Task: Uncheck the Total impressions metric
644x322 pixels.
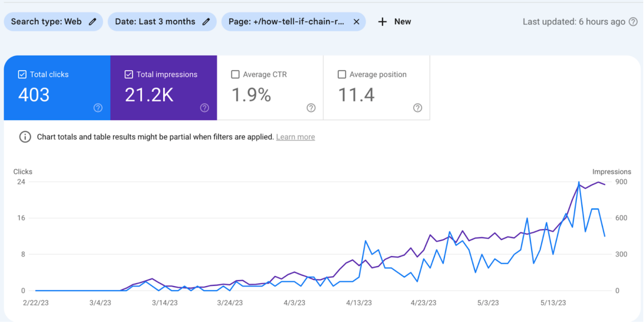Action: (x=129, y=74)
